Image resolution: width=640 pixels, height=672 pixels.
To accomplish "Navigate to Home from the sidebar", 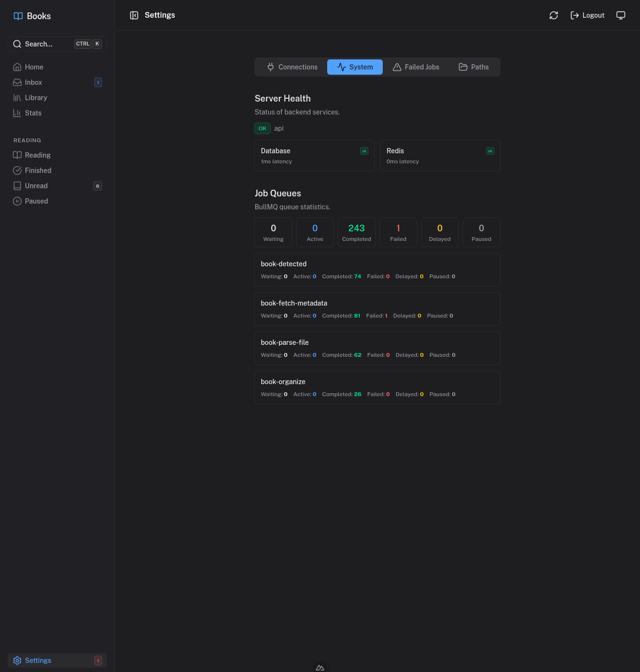I will (34, 67).
